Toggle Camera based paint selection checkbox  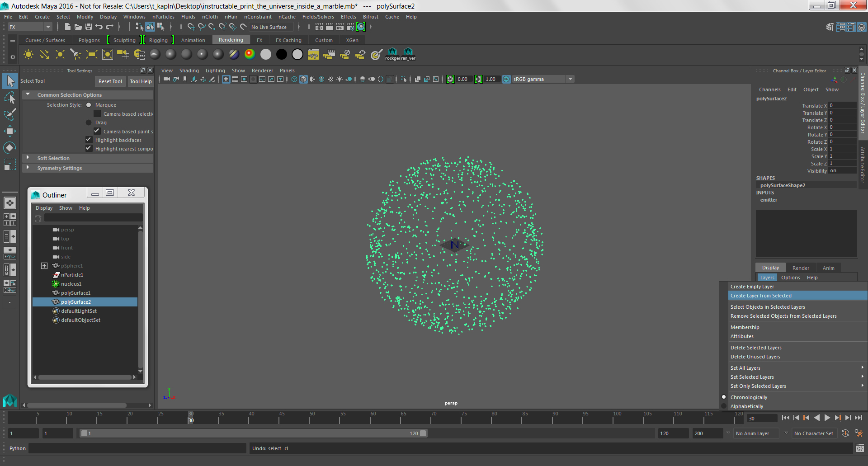[x=97, y=131]
